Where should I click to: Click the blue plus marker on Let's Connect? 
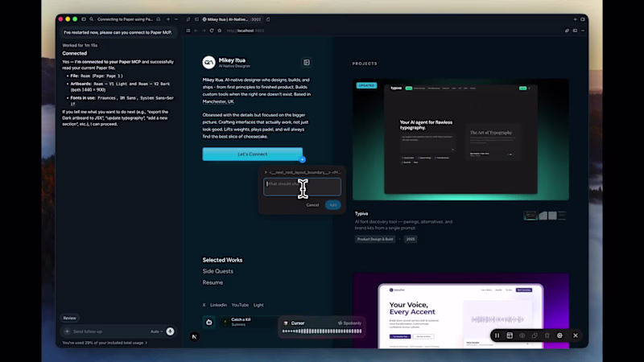[303, 159]
